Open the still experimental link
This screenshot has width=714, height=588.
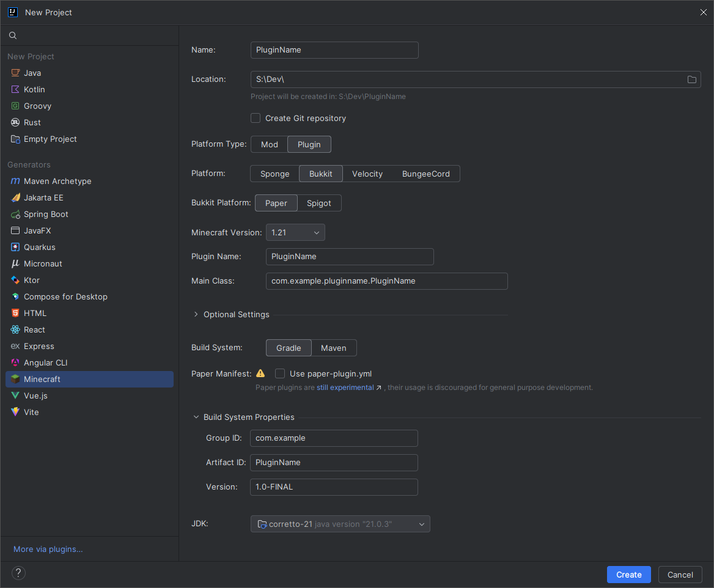click(345, 388)
